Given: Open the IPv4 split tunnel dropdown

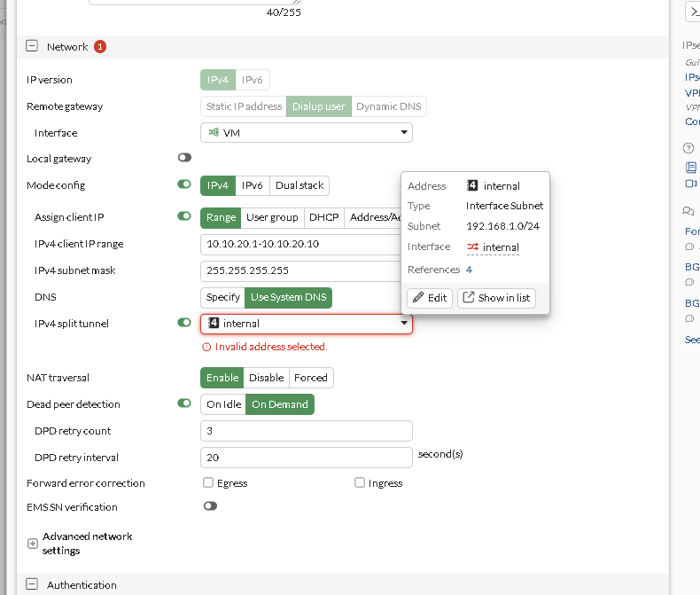Looking at the screenshot, I should point(307,325).
